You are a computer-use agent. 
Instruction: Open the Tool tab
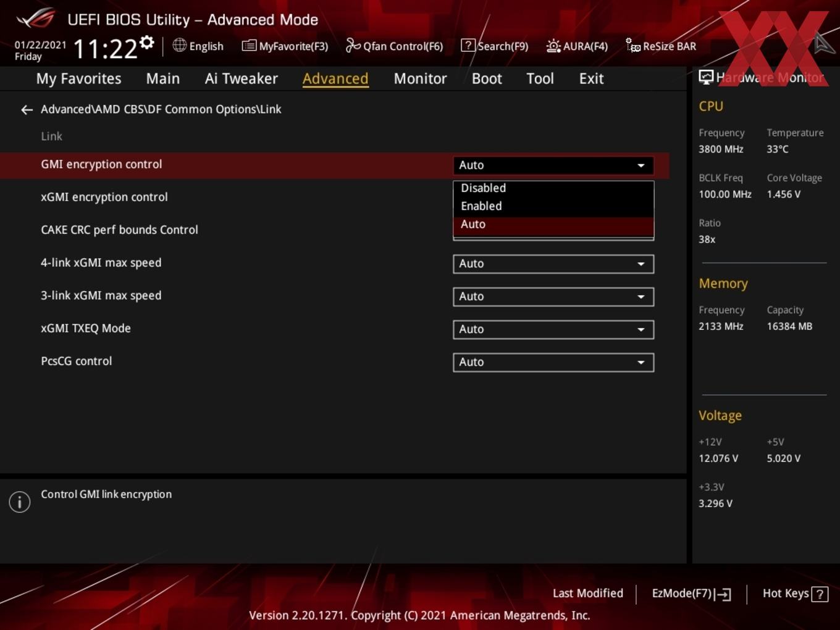pos(540,79)
